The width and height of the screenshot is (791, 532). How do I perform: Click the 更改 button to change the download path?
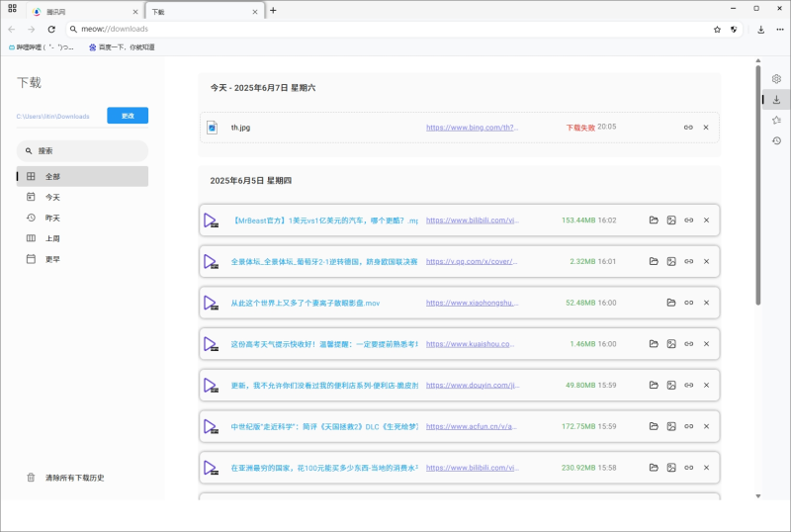[x=128, y=116]
